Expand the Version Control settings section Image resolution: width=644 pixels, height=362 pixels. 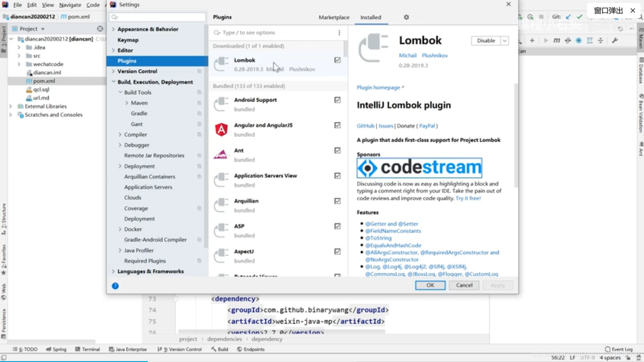point(113,71)
